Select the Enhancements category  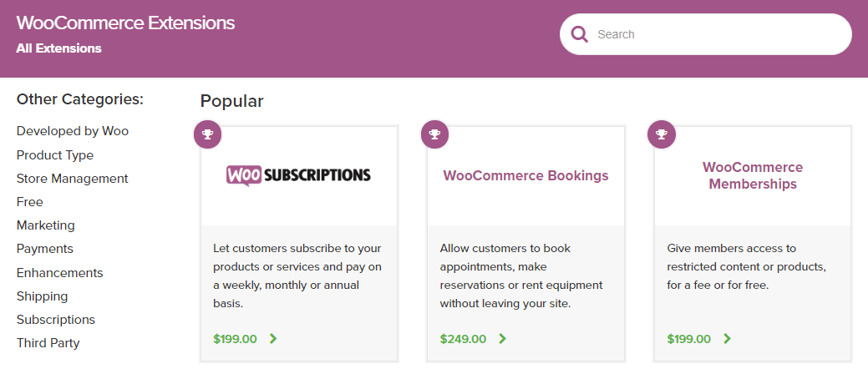pyautogui.click(x=60, y=273)
